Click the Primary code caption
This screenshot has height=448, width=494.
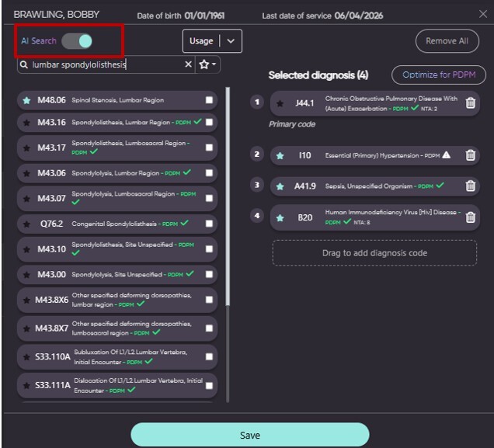(292, 124)
